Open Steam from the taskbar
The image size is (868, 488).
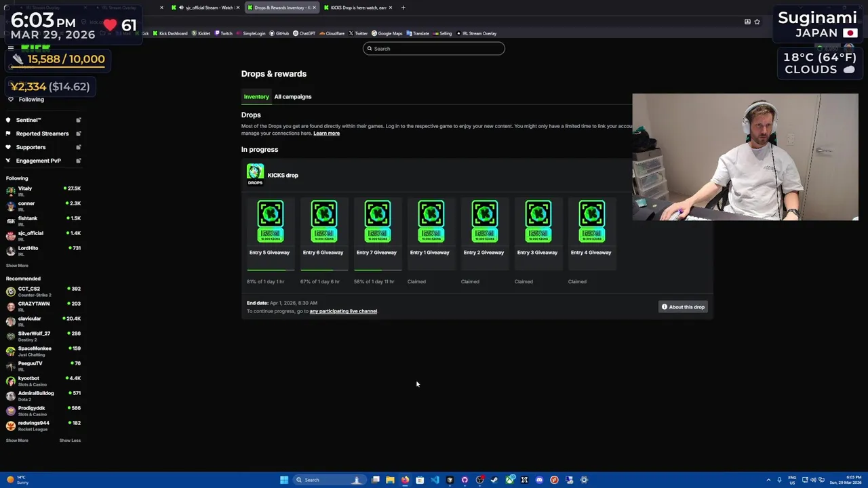click(494, 480)
